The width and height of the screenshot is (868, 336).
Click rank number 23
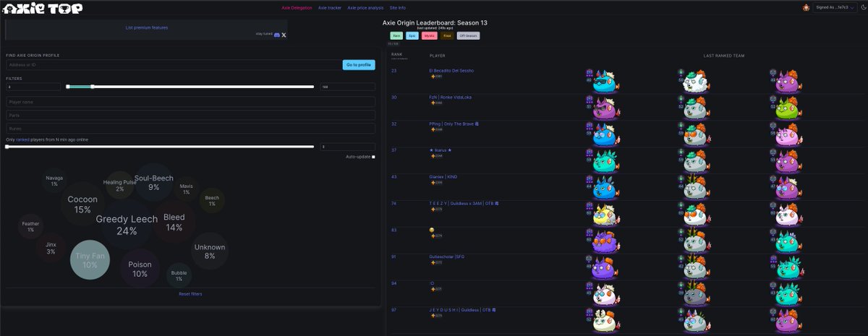pos(394,71)
